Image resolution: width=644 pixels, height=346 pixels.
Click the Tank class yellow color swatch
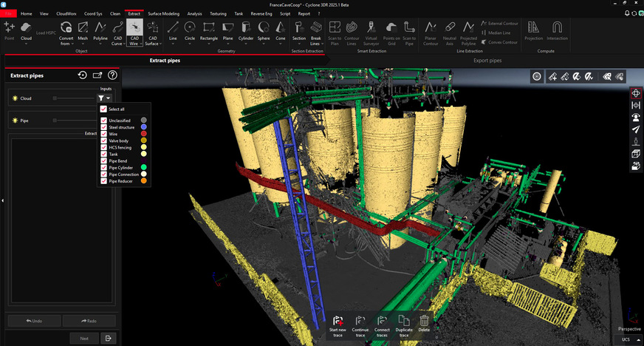pos(143,154)
